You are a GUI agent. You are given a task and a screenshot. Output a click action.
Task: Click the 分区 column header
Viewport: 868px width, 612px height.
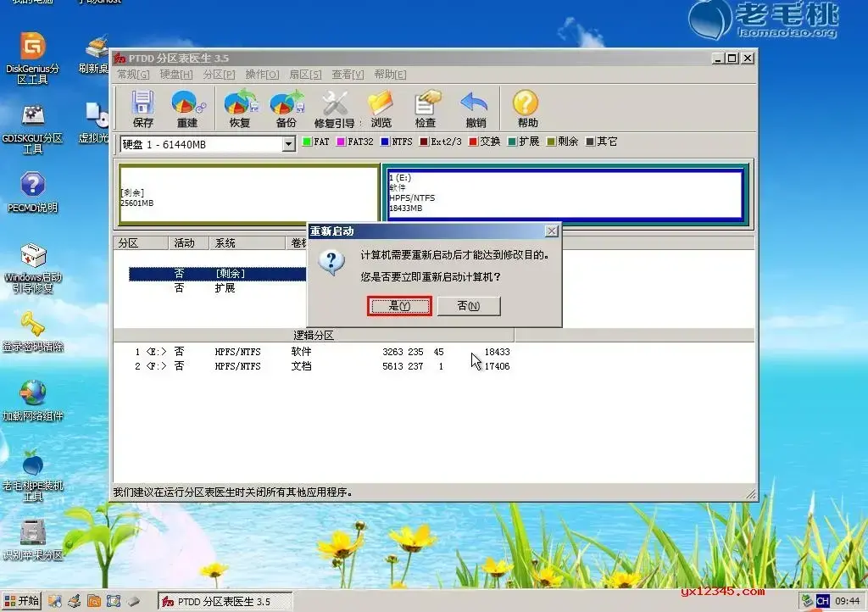click(141, 243)
